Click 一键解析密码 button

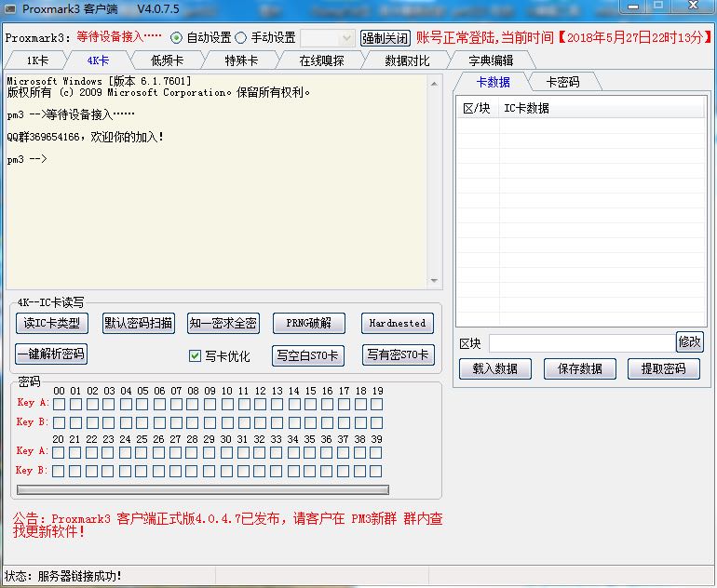click(x=51, y=354)
